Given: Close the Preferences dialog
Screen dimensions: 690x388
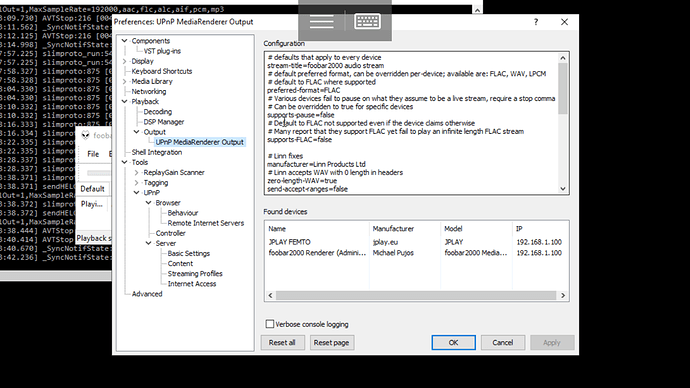Looking at the screenshot, I should click(564, 22).
